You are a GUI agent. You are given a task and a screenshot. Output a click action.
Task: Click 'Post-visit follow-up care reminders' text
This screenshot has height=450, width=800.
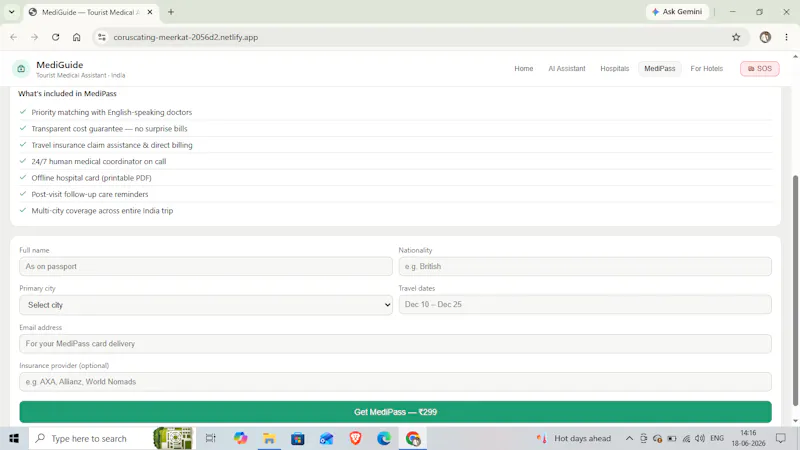[90, 194]
